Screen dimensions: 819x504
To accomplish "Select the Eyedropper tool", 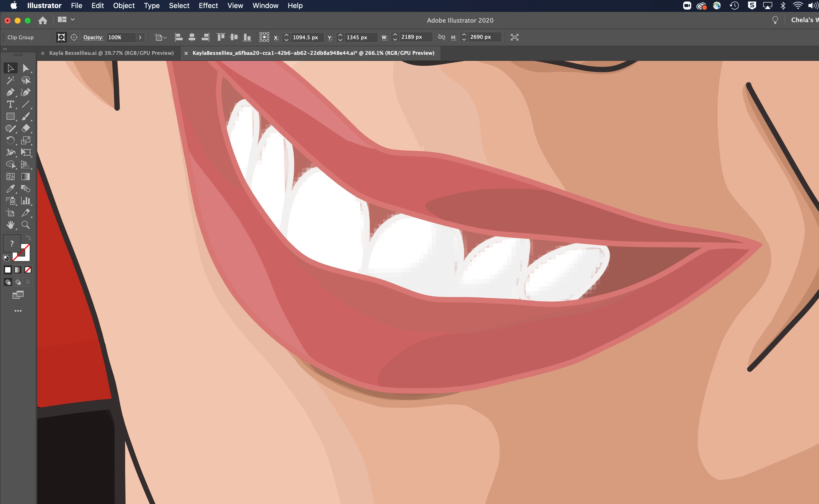I will 10,189.
